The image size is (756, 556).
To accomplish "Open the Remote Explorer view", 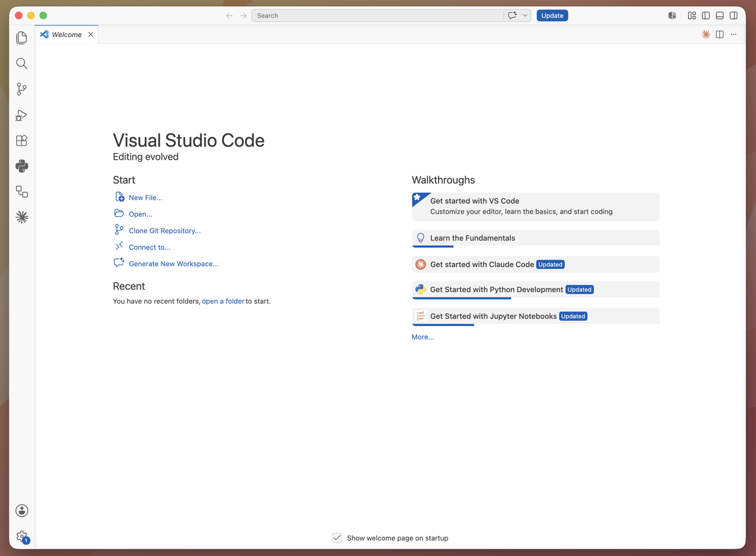I will 22,192.
